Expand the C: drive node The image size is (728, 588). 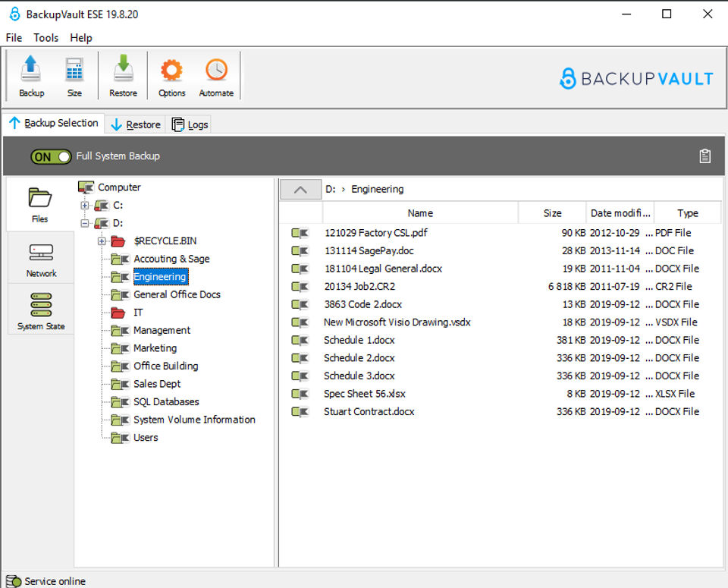pos(84,206)
